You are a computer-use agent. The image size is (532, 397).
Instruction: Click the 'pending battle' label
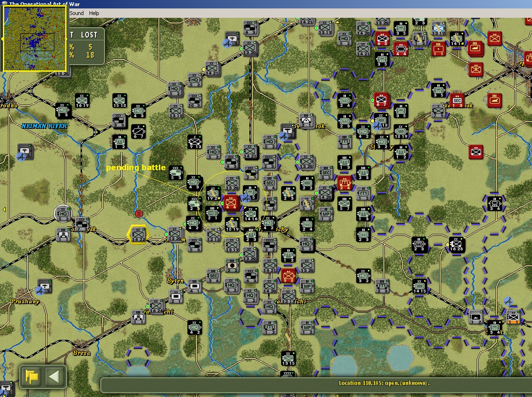pyautogui.click(x=136, y=167)
